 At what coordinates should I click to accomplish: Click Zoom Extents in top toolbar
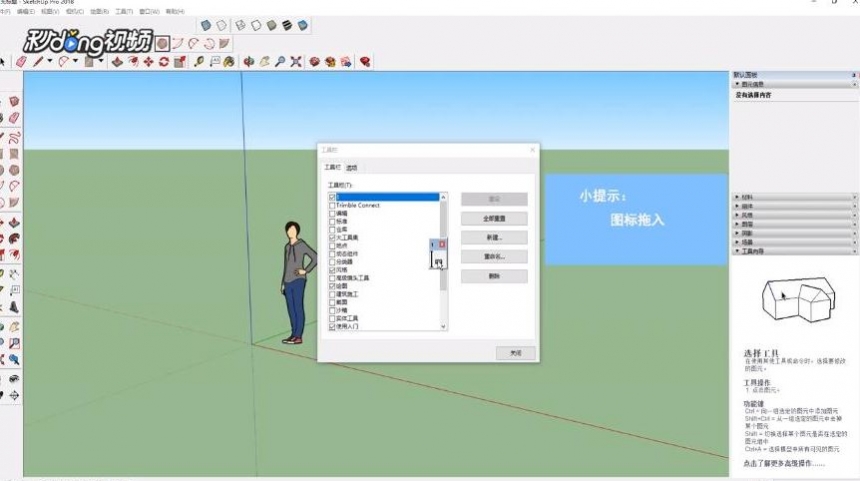click(296, 62)
